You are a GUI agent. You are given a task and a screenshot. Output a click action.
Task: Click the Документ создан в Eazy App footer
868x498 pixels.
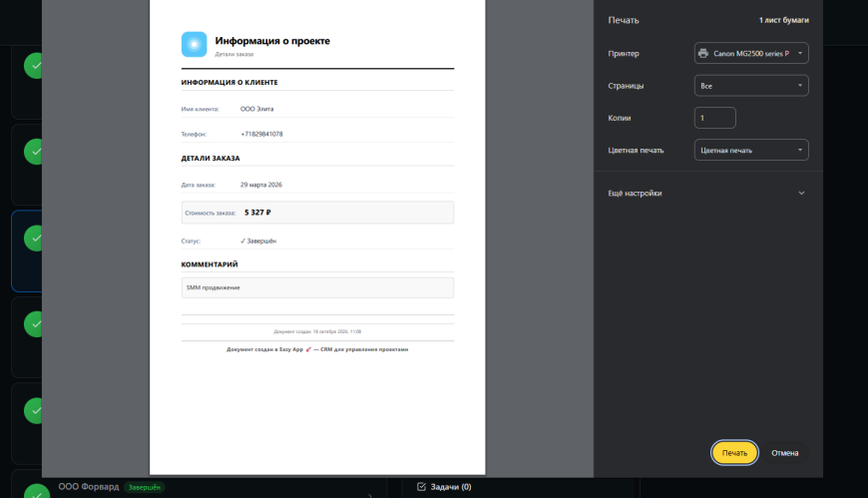(x=317, y=349)
